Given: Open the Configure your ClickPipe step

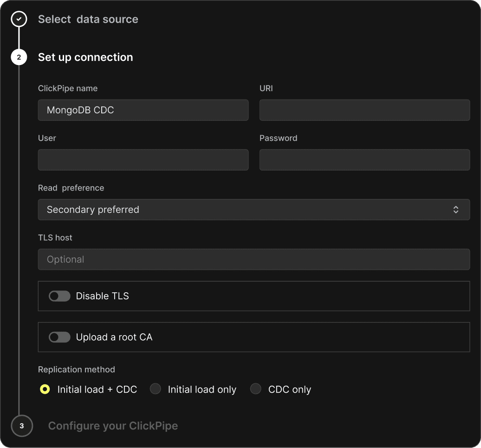Looking at the screenshot, I should pos(113,426).
